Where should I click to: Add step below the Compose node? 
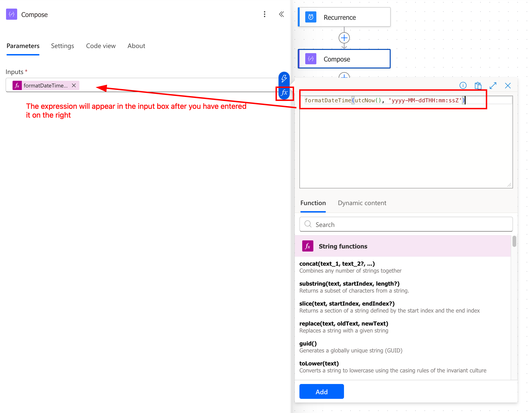click(x=344, y=75)
